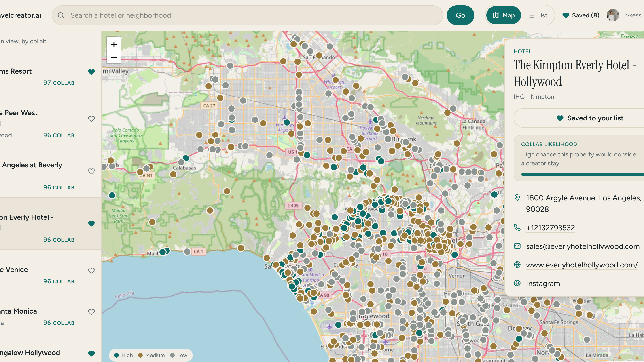Click the address location pin icon

click(517, 198)
